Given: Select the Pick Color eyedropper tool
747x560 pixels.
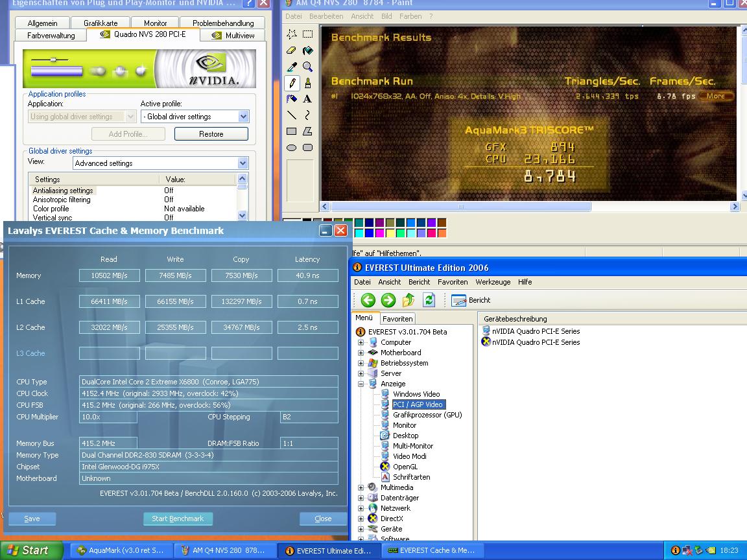Looking at the screenshot, I should pyautogui.click(x=292, y=67).
